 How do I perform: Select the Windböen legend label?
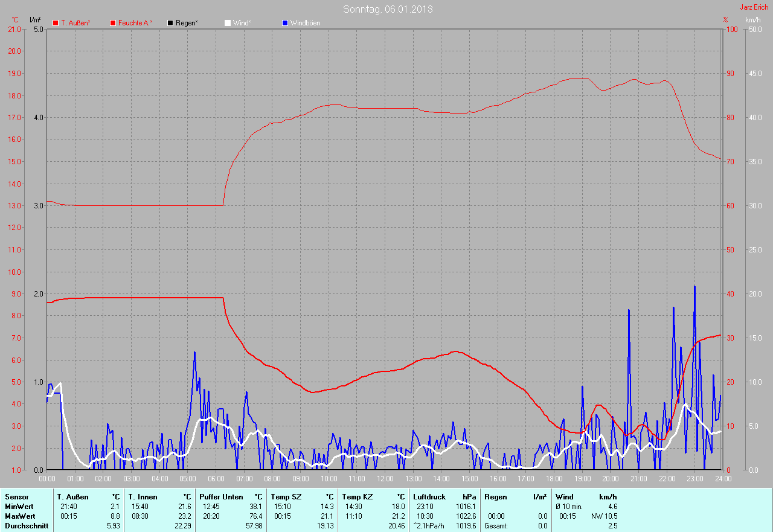[305, 23]
